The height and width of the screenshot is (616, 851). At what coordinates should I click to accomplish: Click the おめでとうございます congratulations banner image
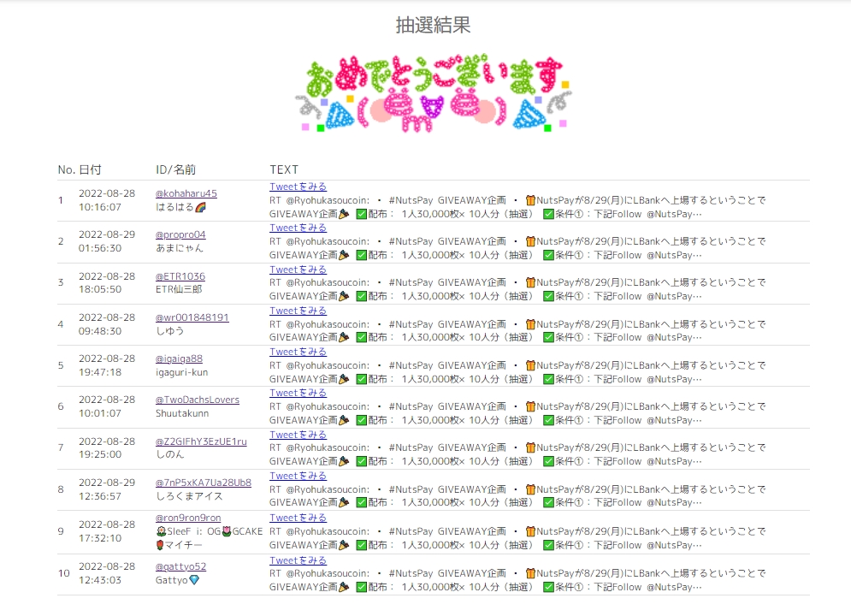point(433,93)
